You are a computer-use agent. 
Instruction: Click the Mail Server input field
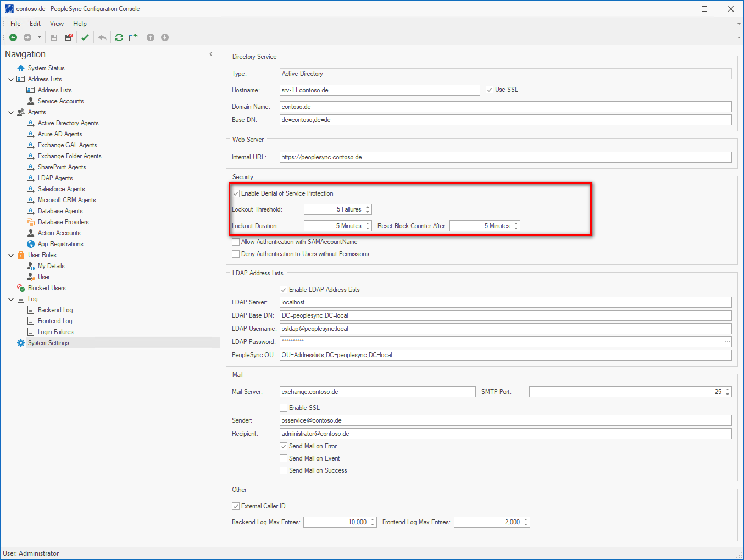point(377,392)
